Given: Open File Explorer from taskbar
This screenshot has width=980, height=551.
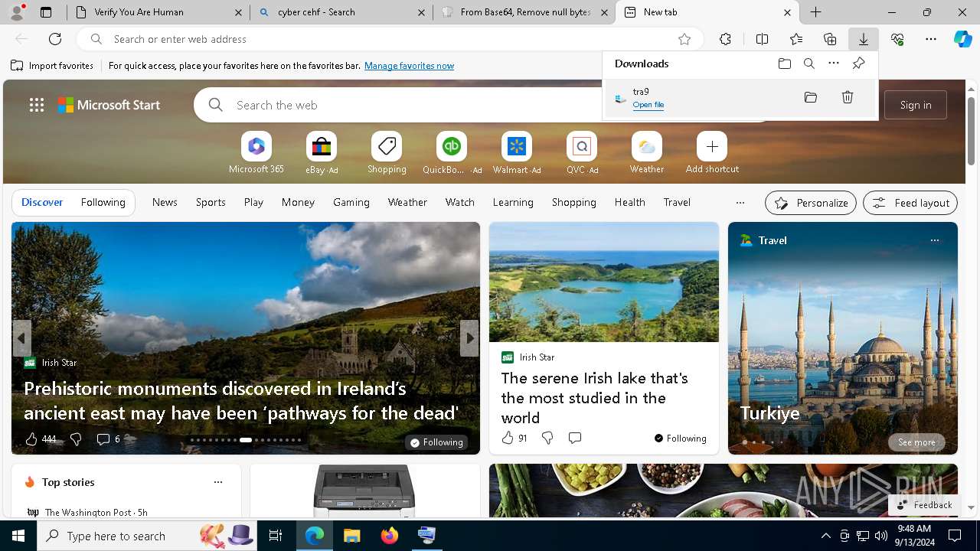Looking at the screenshot, I should click(351, 536).
